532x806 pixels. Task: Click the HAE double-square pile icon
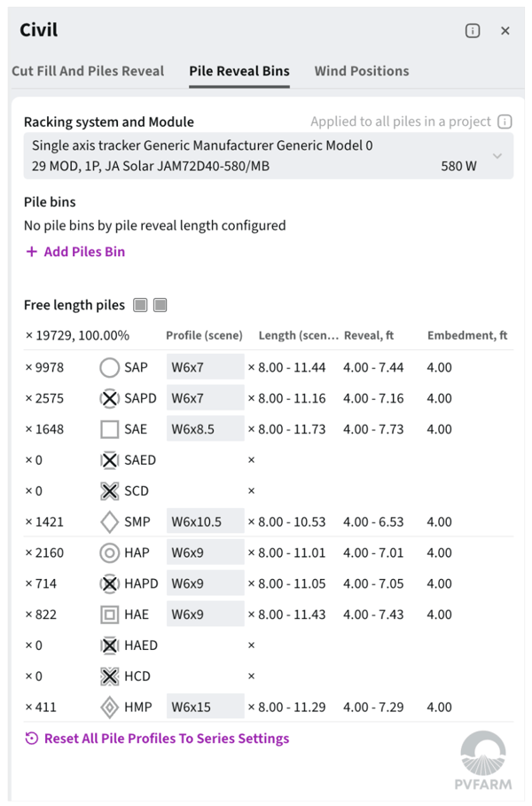[x=109, y=615]
